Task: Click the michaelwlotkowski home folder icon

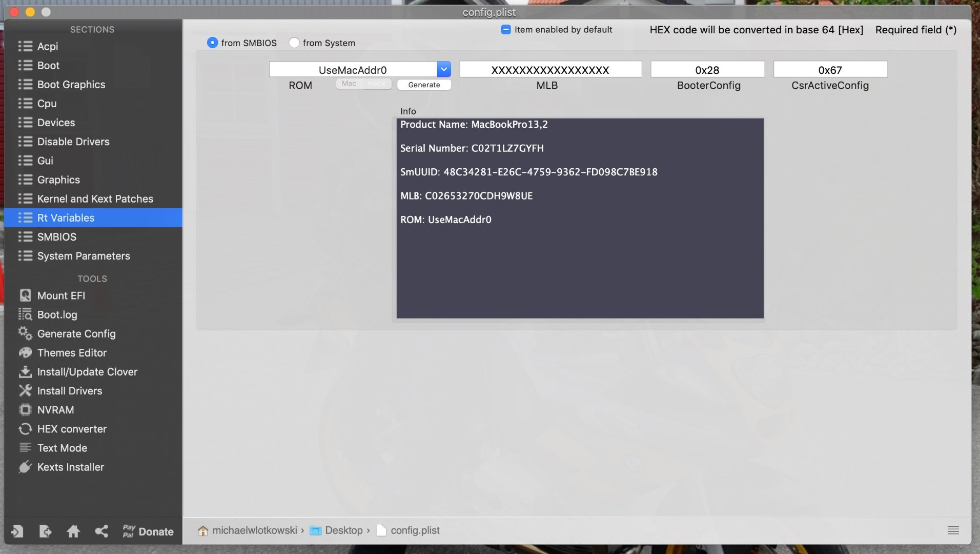Action: [203, 530]
